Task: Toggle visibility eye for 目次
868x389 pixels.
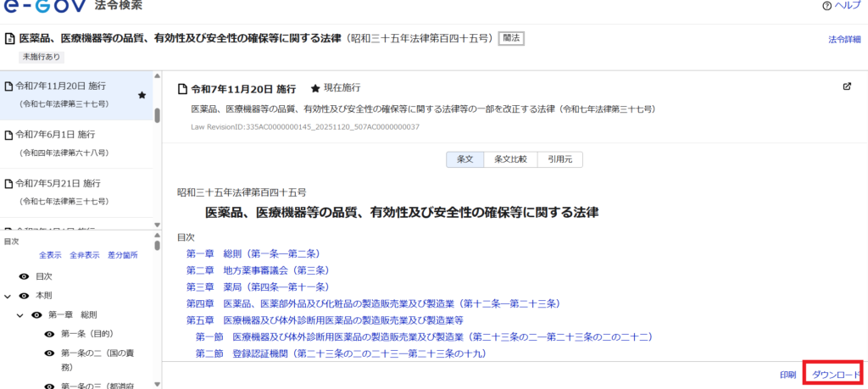Action: point(25,276)
